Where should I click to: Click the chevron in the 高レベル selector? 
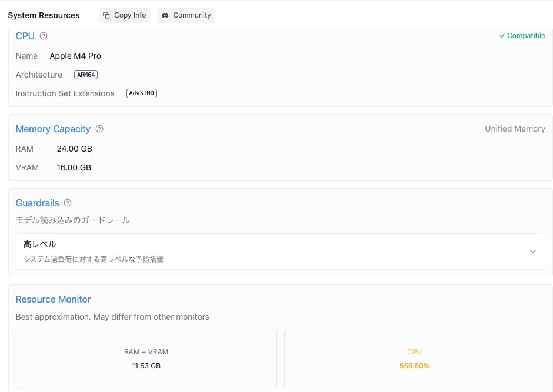533,252
